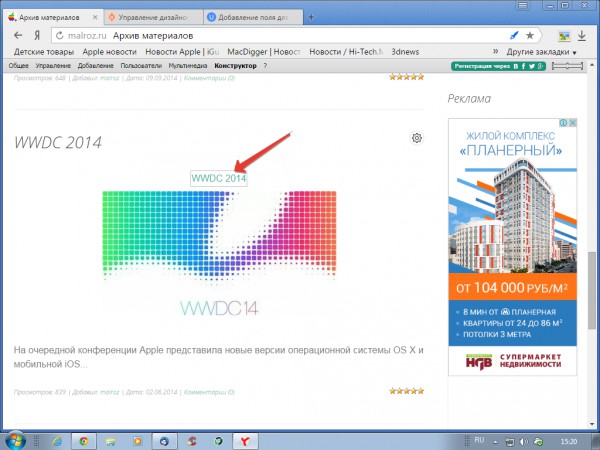Open Комментарии (0) under WWDC 2014 article
Image resolution: width=600 pixels, height=450 pixels.
[209, 392]
